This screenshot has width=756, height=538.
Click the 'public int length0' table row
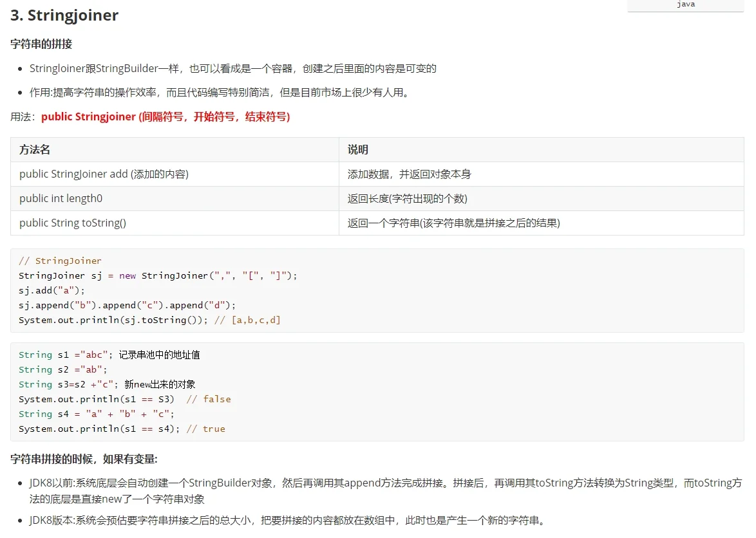(x=61, y=198)
